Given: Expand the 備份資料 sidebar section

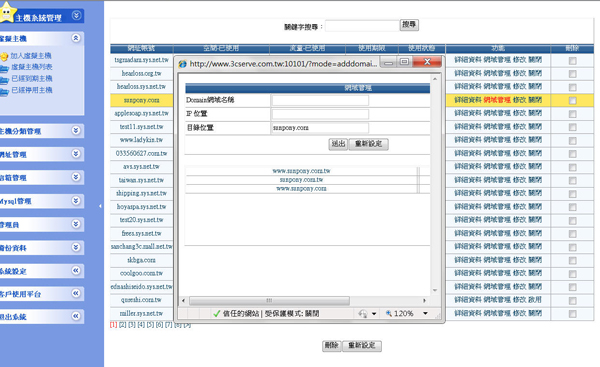Looking at the screenshot, I should pyautogui.click(x=76, y=247).
